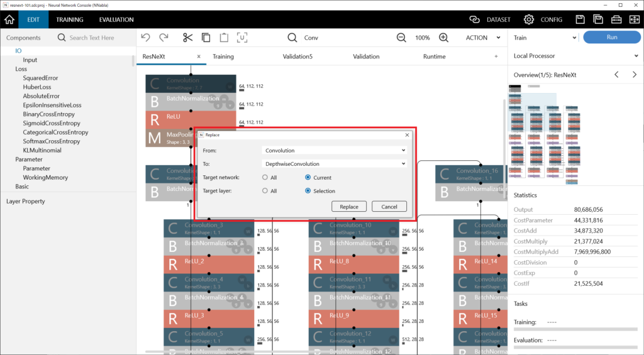Open the toolbox briefcase icon

coord(616,19)
